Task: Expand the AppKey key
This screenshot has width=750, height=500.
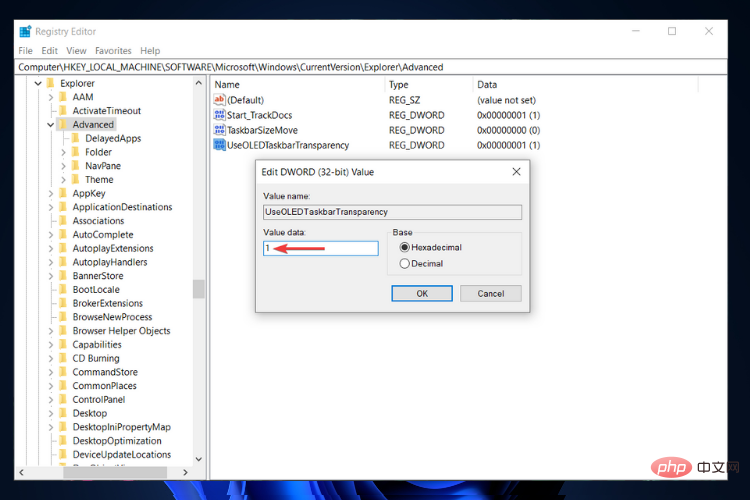Action: coord(51,193)
